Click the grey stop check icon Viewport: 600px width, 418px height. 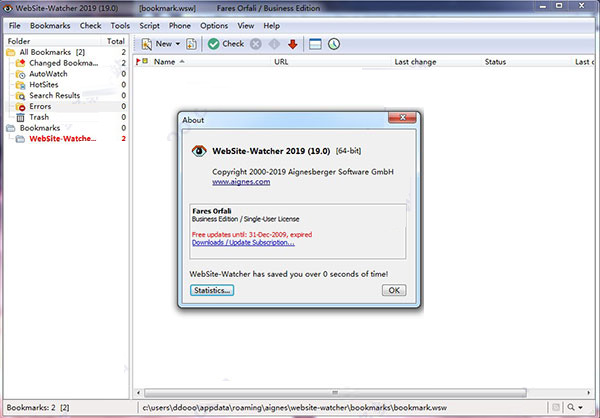pos(256,44)
